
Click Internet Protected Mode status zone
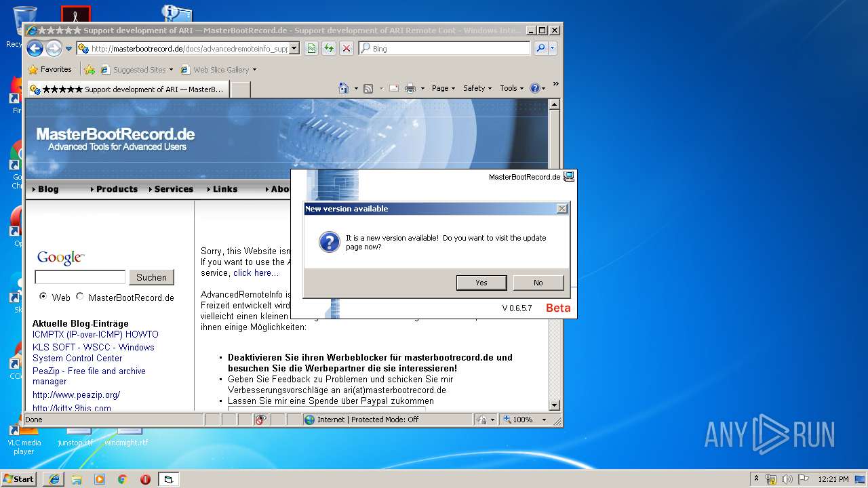pos(387,420)
